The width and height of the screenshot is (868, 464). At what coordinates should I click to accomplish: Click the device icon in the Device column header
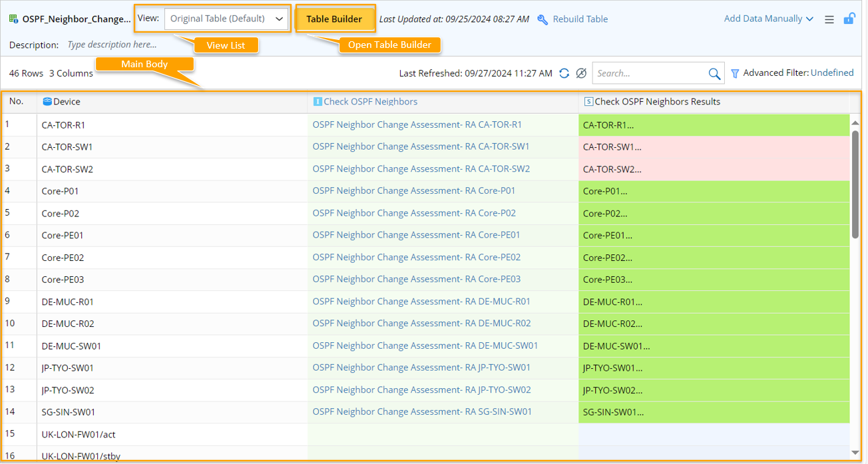(46, 101)
